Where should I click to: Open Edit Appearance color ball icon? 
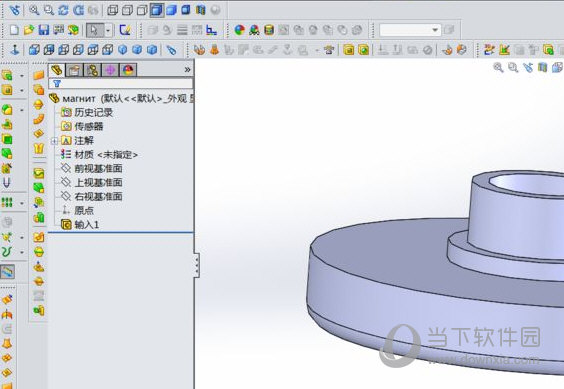pyautogui.click(x=240, y=30)
